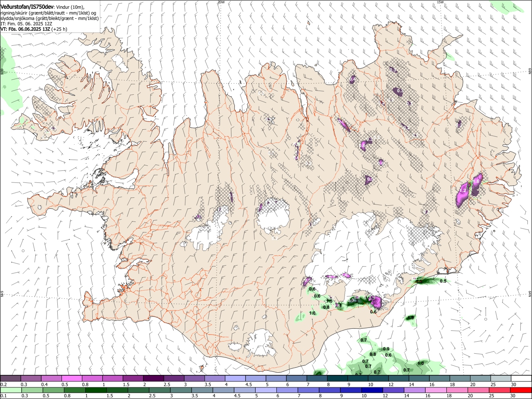The image size is (532, 399).
Task: Select the grey-green 3 rain legend swatch
Action: click(x=180, y=390)
